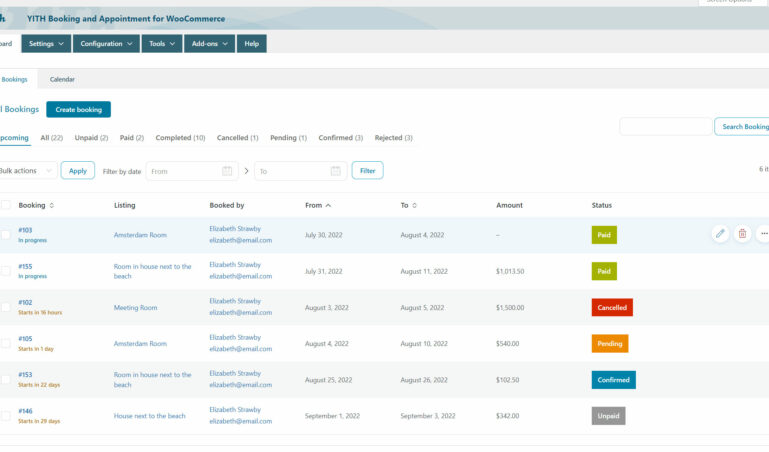The width and height of the screenshot is (769, 452).
Task: Open the To date calendar icon
Action: (x=335, y=171)
